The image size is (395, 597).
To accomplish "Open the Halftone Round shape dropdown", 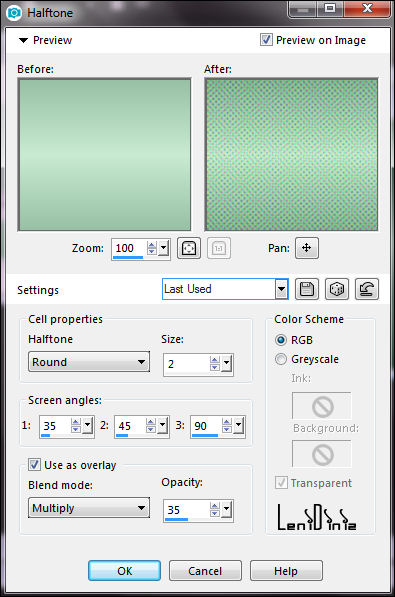I will [x=89, y=362].
